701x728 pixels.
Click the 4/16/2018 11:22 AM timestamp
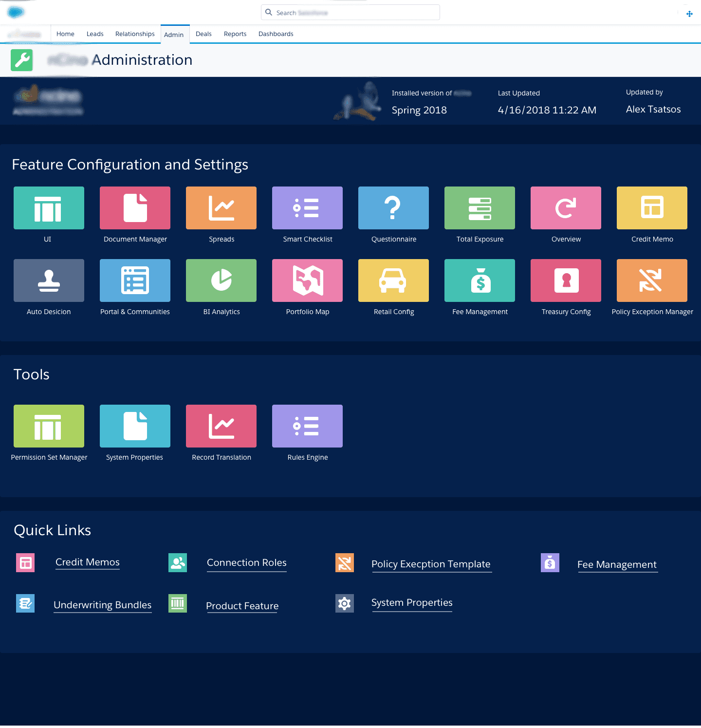point(547,110)
